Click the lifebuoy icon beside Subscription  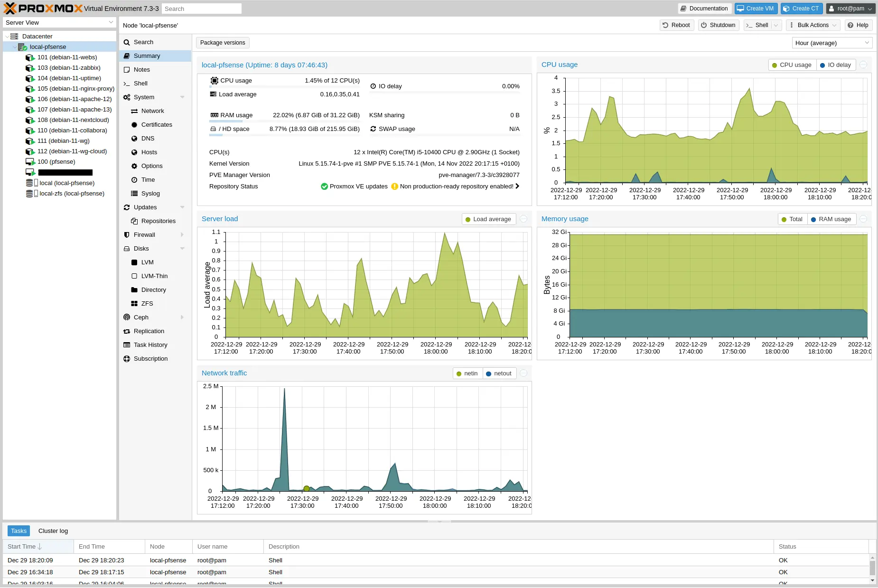pos(127,359)
